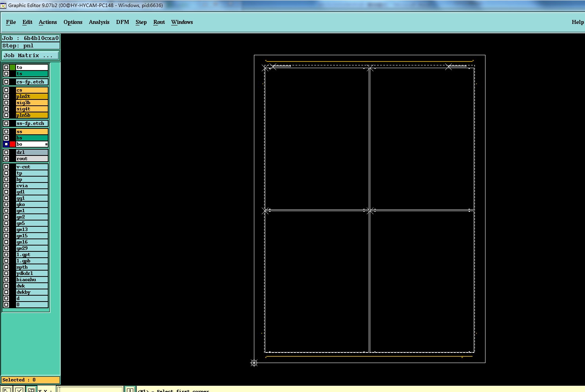Enable the cs-fp.etch layer checkbox
Viewport: 585px width, 392px height.
click(x=6, y=82)
